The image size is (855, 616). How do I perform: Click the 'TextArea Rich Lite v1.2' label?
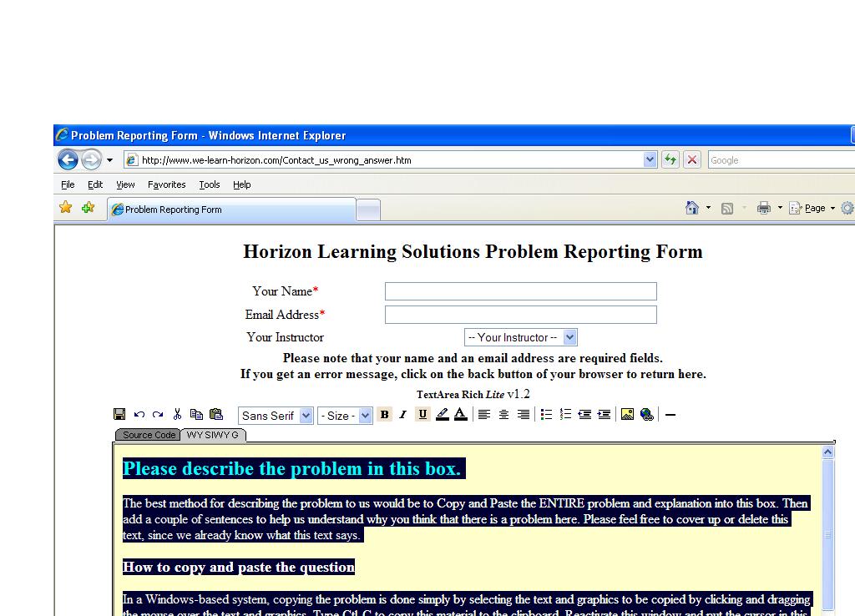pos(473,394)
